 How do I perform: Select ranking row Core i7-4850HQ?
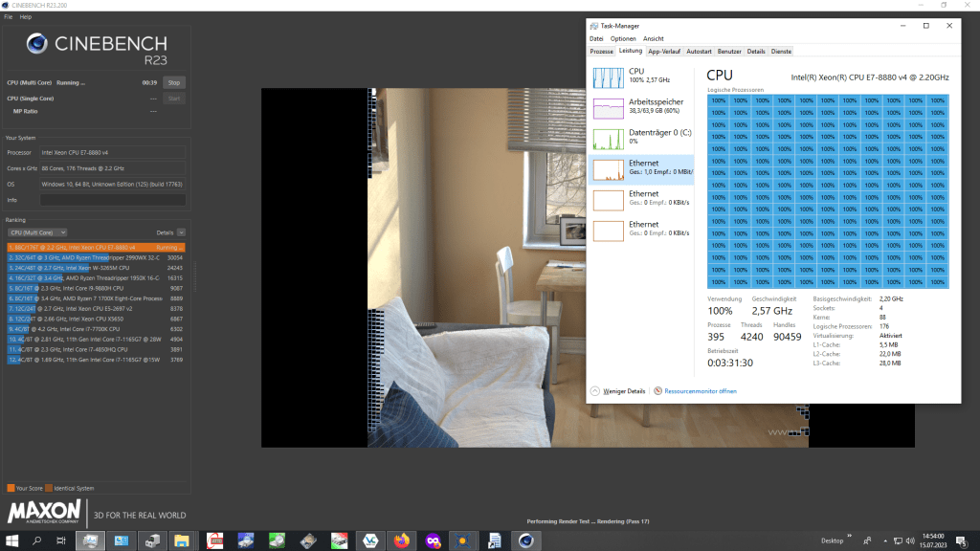(96, 350)
